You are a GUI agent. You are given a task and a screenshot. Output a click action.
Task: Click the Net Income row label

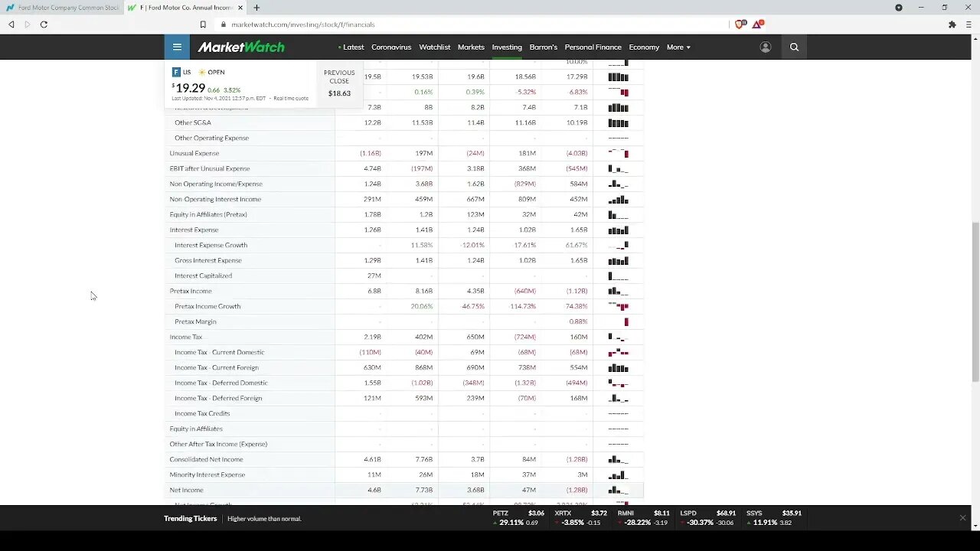click(186, 490)
